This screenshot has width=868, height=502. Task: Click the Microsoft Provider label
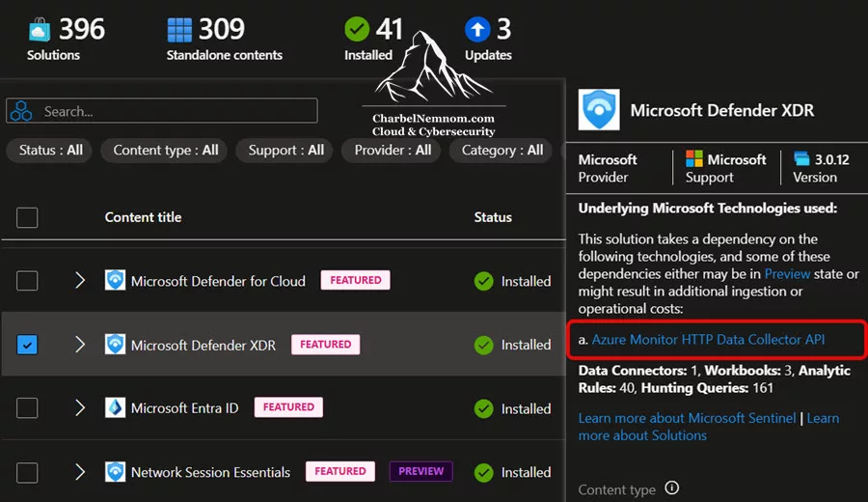pyautogui.click(x=608, y=168)
